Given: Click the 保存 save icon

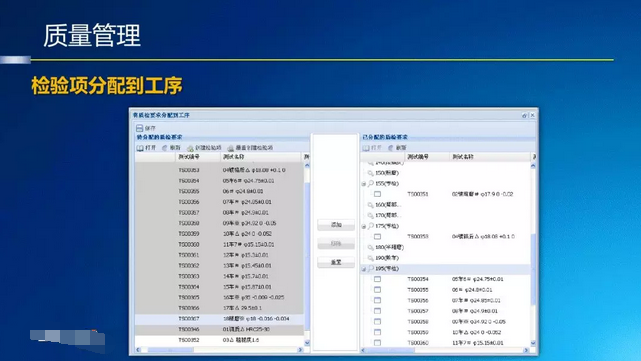Looking at the screenshot, I should click(139, 128).
